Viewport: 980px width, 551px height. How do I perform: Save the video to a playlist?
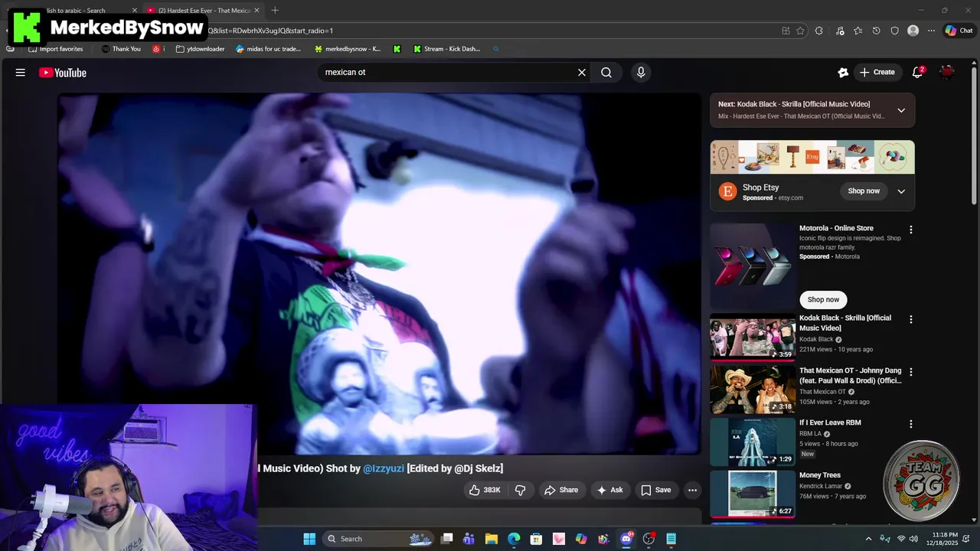tap(656, 490)
